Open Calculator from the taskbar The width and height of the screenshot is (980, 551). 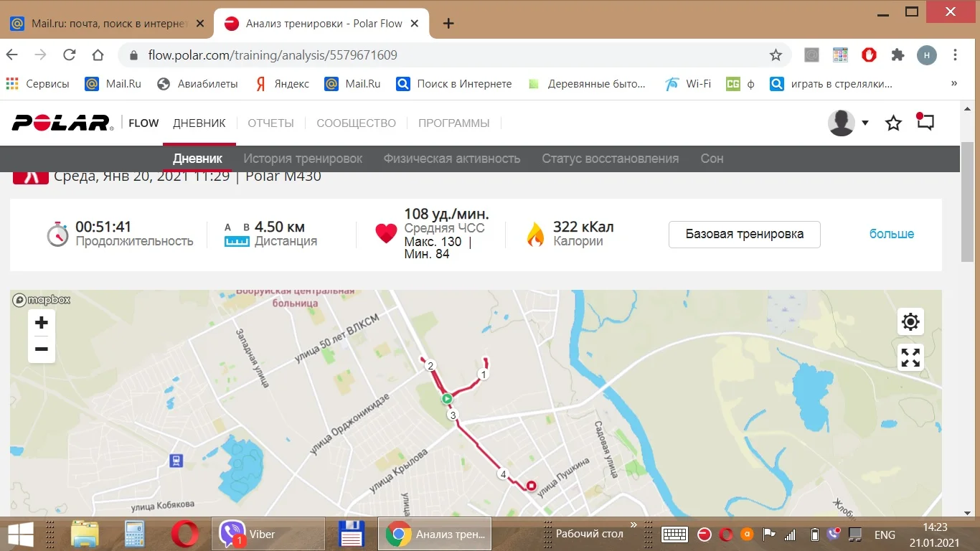tap(135, 534)
